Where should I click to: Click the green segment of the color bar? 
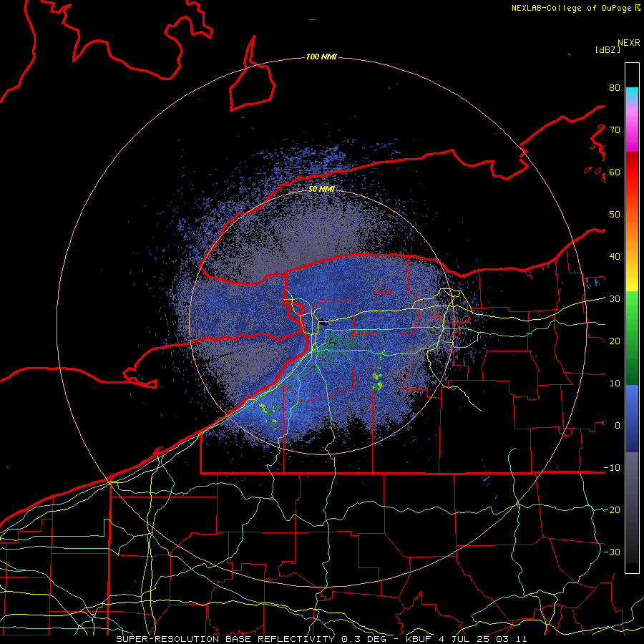(632, 338)
